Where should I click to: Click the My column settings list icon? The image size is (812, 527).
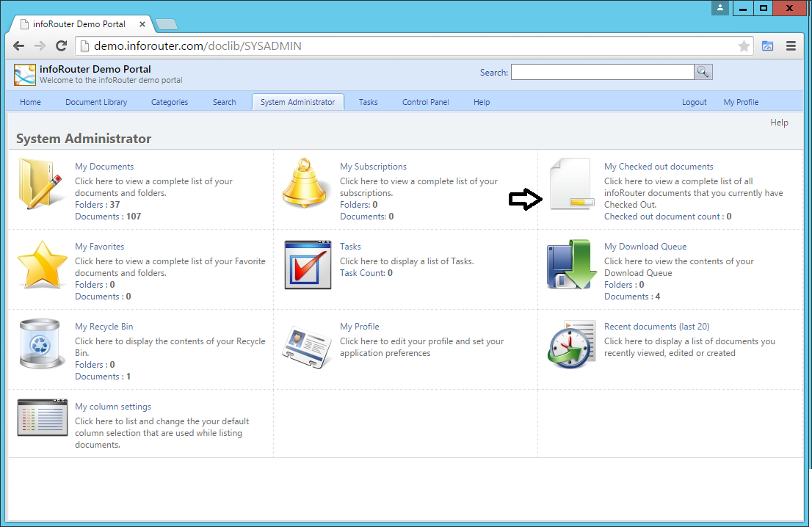43,417
